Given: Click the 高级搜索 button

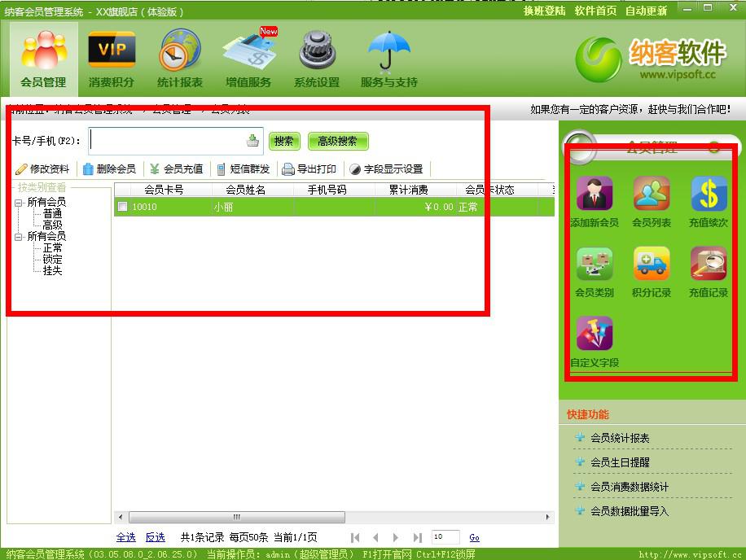Looking at the screenshot, I should coord(338,142).
